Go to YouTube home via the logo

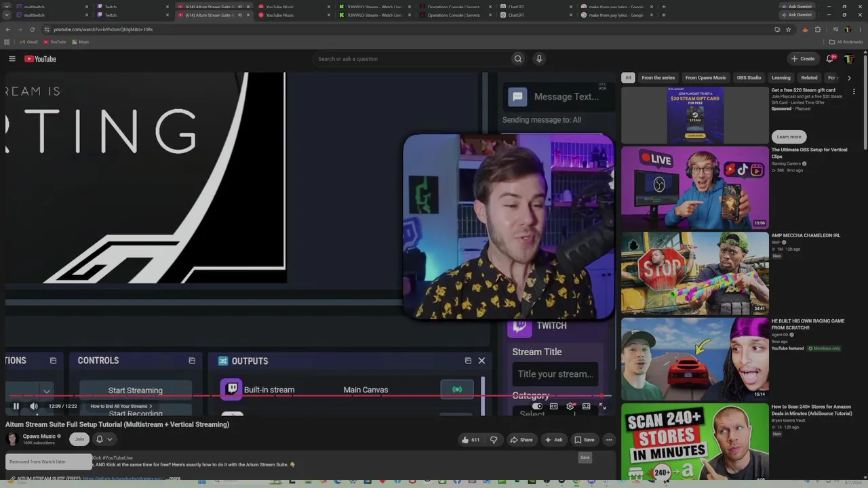click(41, 59)
